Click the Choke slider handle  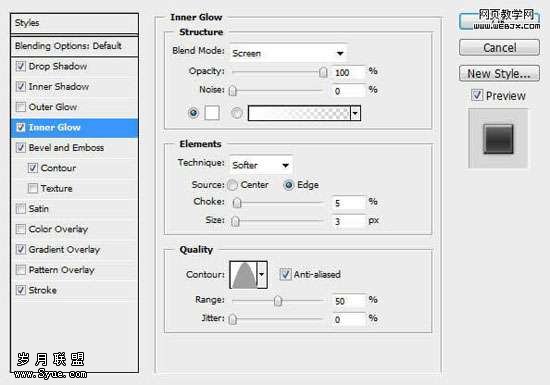tap(237, 203)
